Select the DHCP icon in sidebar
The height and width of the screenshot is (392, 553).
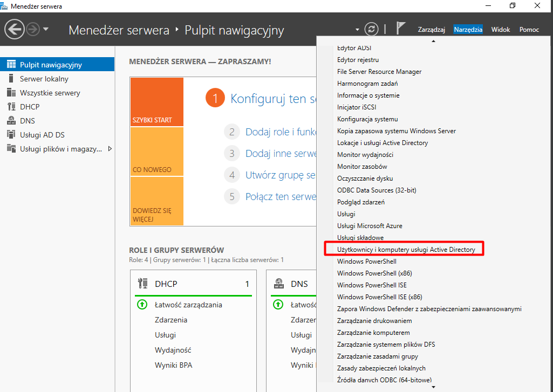(11, 107)
